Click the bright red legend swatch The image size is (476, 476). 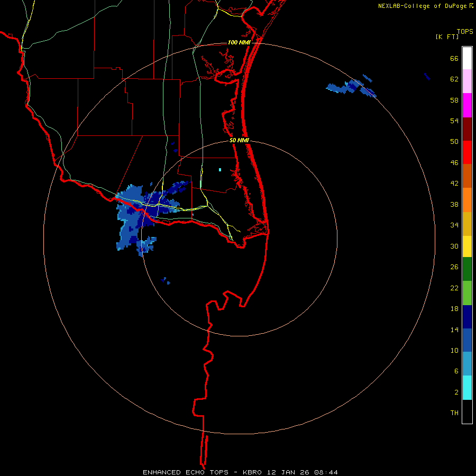[x=467, y=152]
